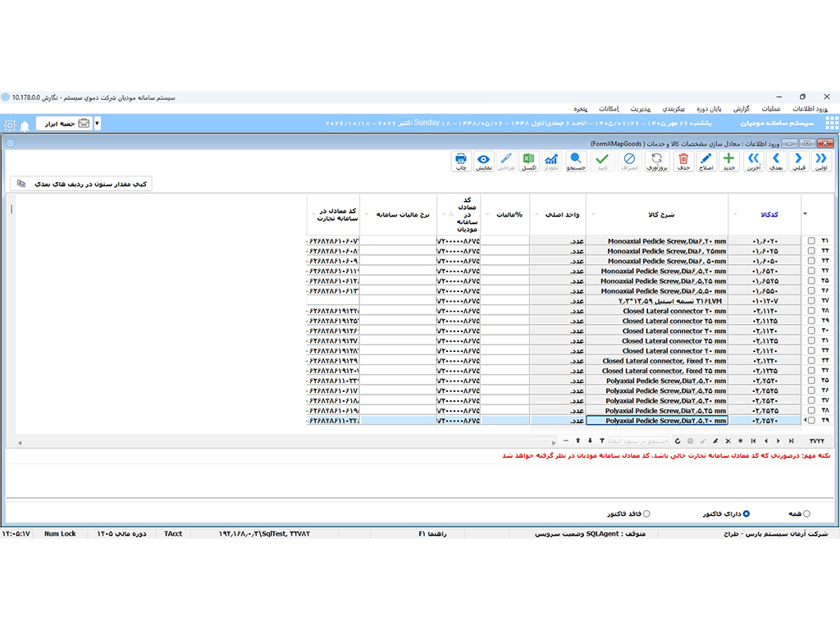Export the grid with the Excel (اکسل) icon
The width and height of the screenshot is (840, 630).
click(x=529, y=162)
